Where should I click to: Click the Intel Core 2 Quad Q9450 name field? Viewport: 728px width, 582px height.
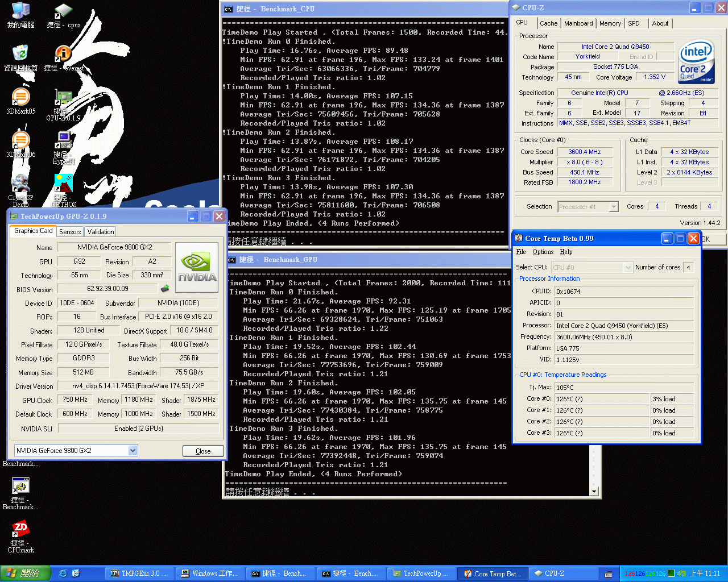point(615,47)
